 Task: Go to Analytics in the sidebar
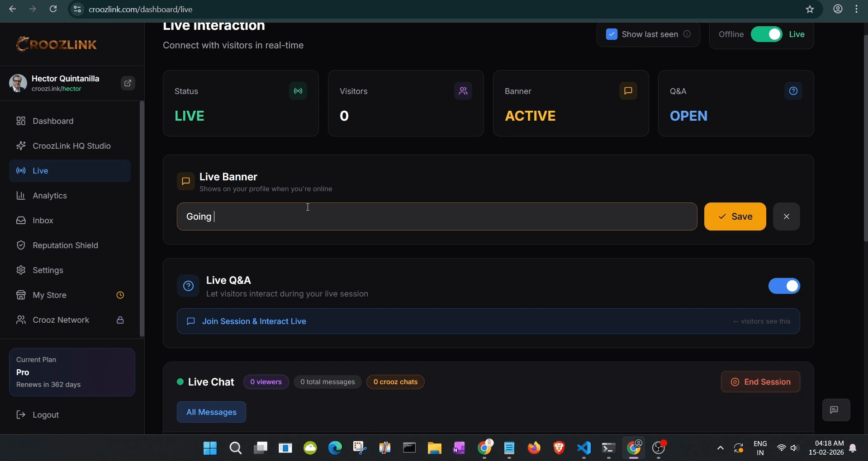tap(50, 195)
